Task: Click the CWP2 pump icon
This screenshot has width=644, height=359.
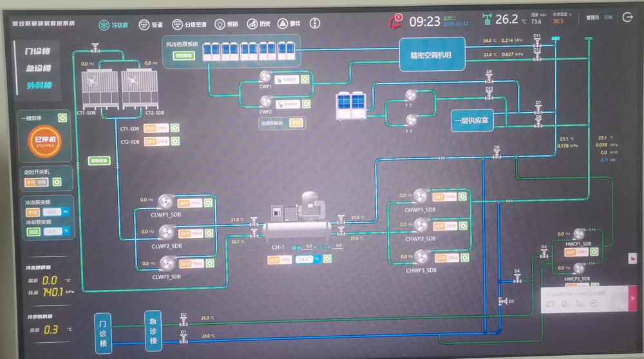Action: point(266,102)
